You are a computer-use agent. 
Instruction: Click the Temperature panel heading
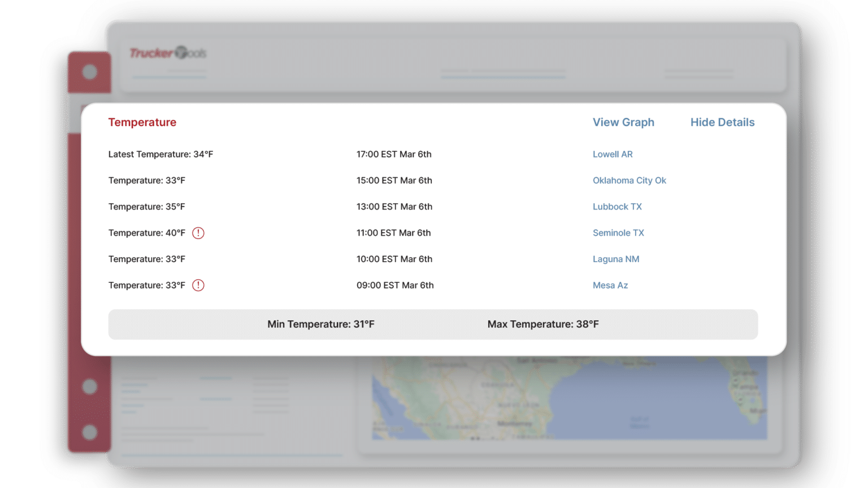(x=142, y=122)
